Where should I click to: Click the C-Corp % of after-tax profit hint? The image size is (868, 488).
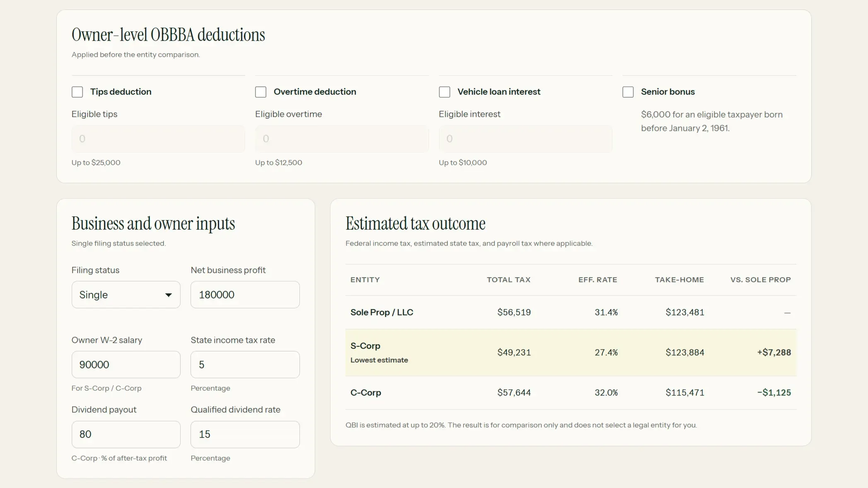[x=119, y=458]
